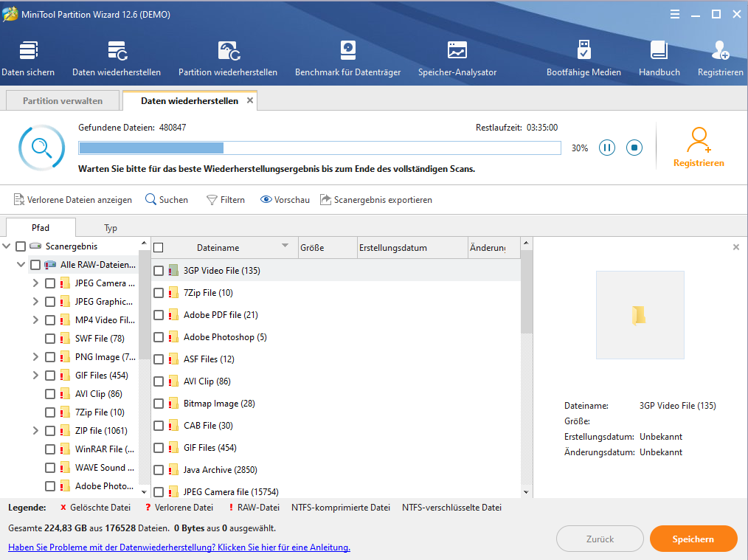
Task: Expand the JPEG Graphic tree node
Action: pos(35,302)
